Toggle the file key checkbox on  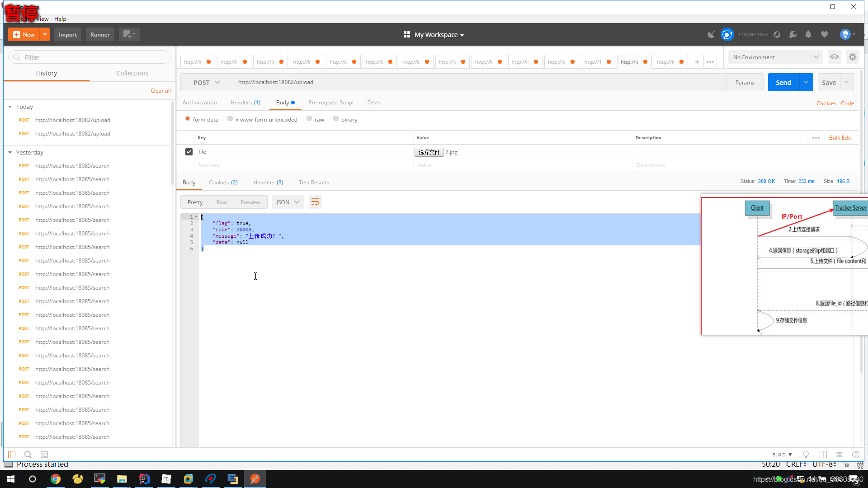click(189, 151)
